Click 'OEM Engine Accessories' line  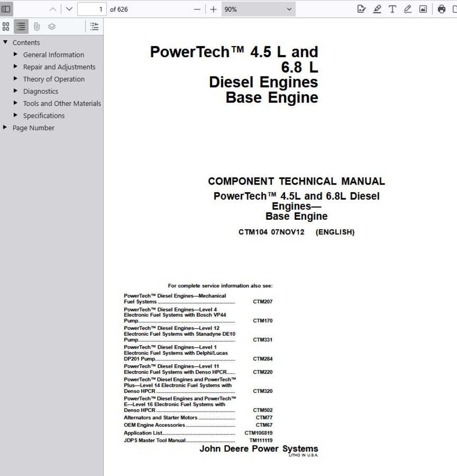click(154, 425)
